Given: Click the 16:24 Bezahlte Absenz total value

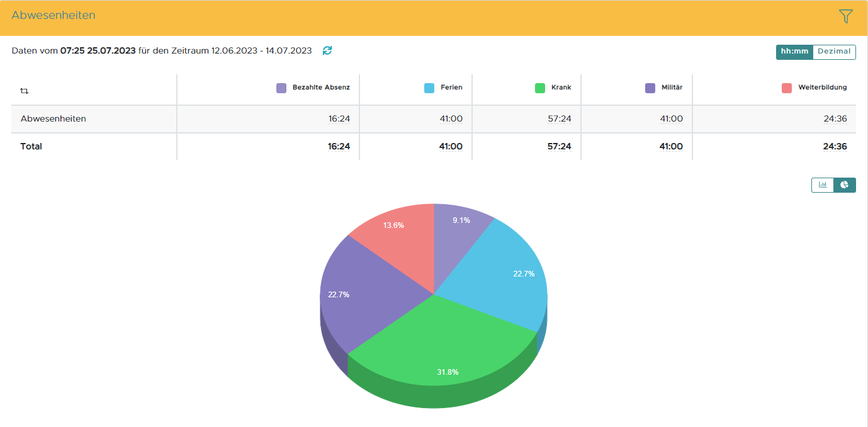Looking at the screenshot, I should pyautogui.click(x=339, y=146).
